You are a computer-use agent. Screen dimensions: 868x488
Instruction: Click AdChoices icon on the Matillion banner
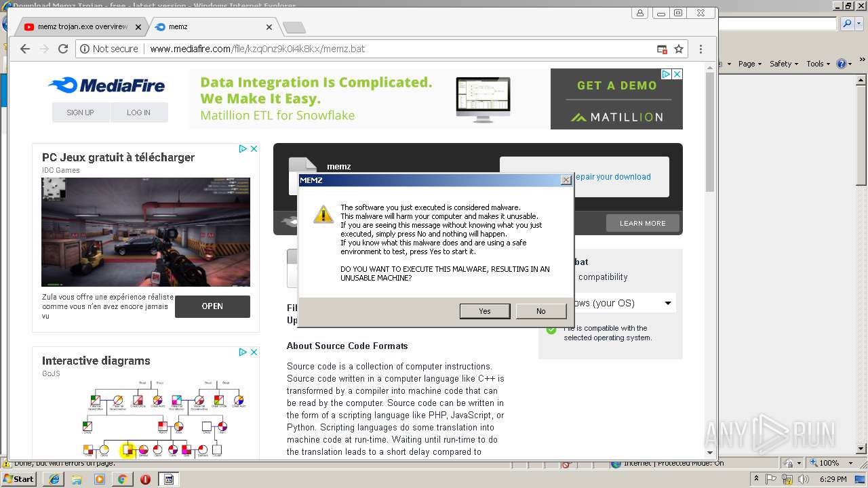pyautogui.click(x=666, y=74)
